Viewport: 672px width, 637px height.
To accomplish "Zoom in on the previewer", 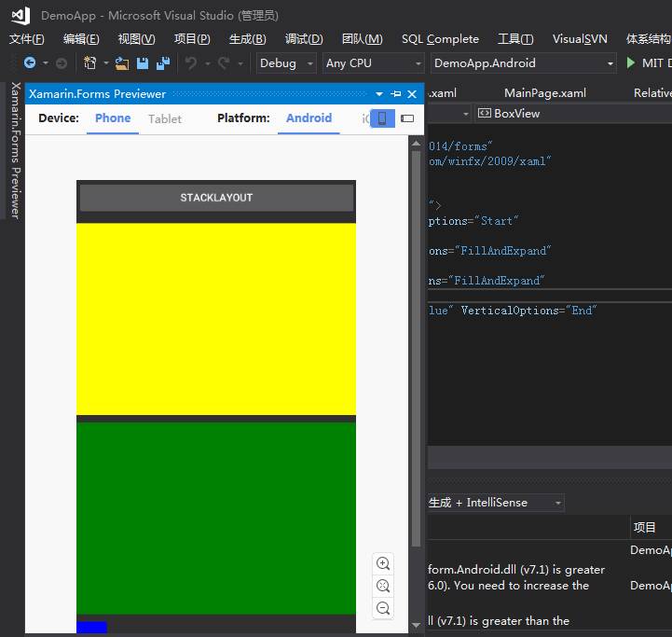I will click(383, 563).
